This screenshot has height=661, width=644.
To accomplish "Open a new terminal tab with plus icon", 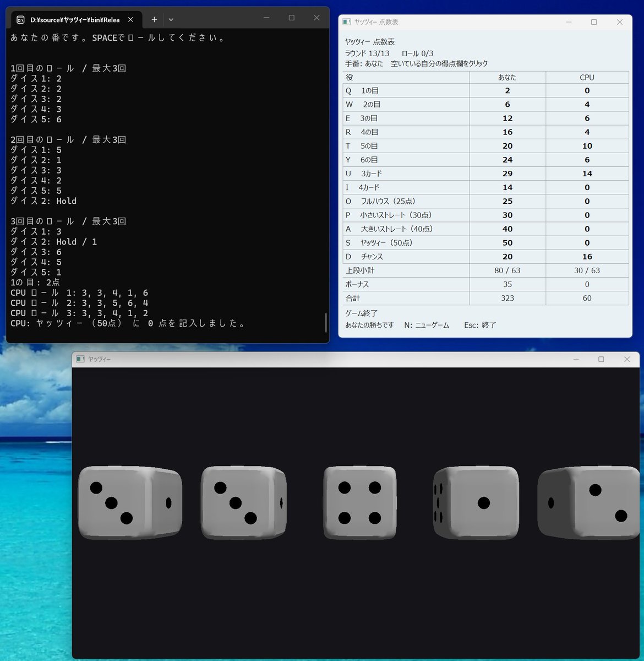I will click(154, 19).
